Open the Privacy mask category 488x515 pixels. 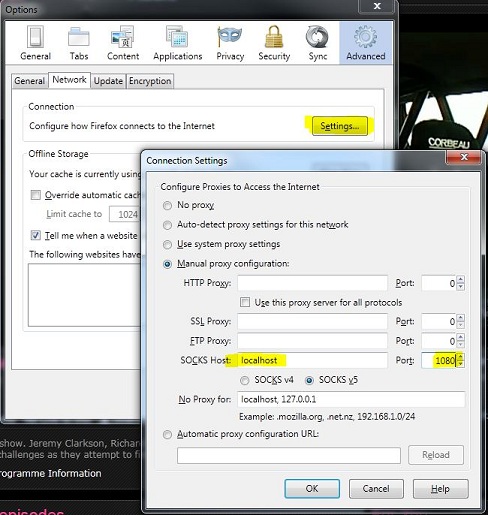pyautogui.click(x=230, y=43)
